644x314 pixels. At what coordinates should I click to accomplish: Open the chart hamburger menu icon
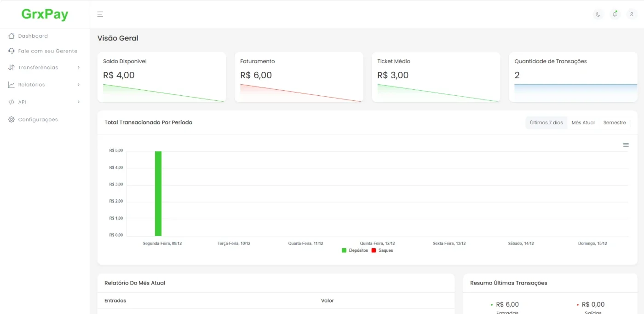(x=626, y=145)
